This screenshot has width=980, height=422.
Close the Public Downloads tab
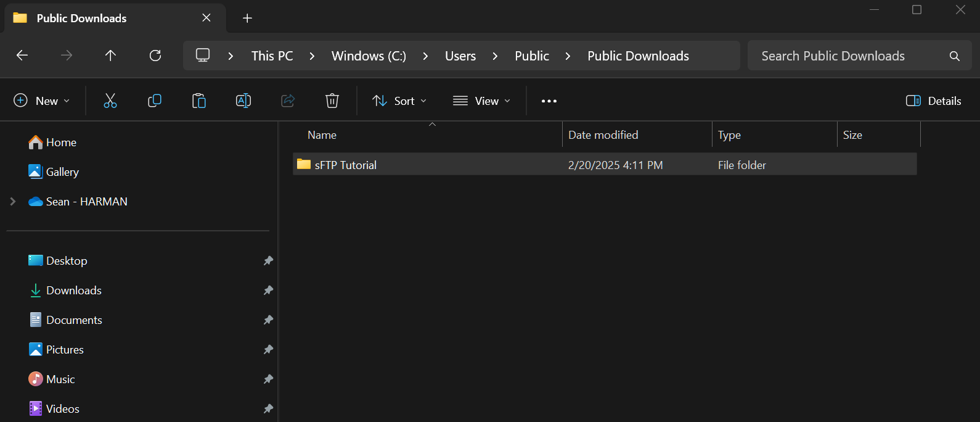tap(206, 18)
